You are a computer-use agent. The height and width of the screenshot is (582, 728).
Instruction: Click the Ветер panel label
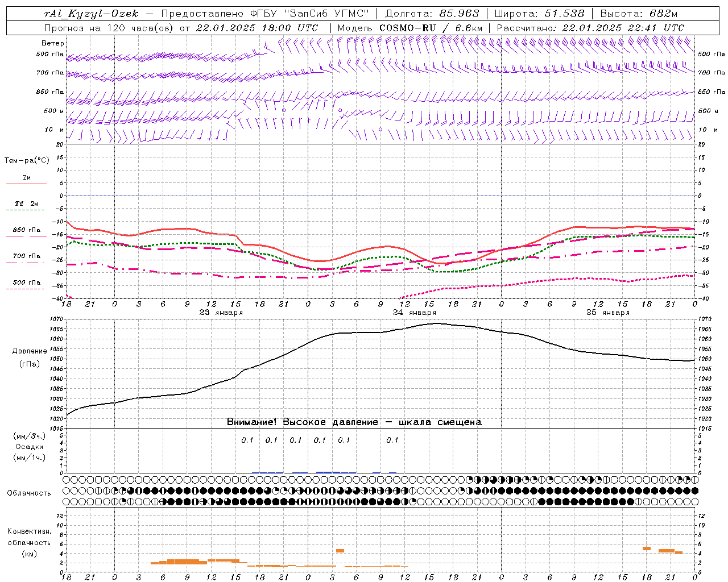(53, 43)
